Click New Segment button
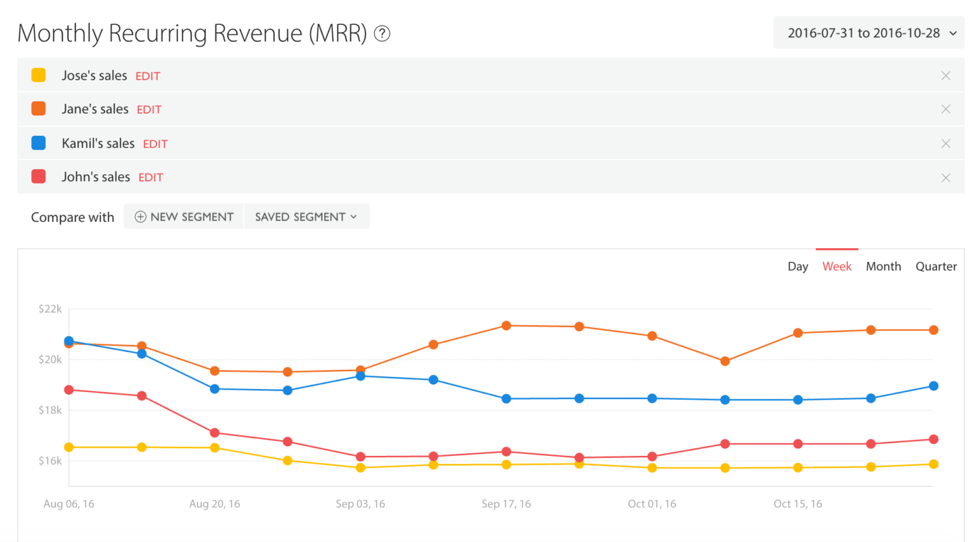The width and height of the screenshot is (980, 542). click(x=184, y=217)
